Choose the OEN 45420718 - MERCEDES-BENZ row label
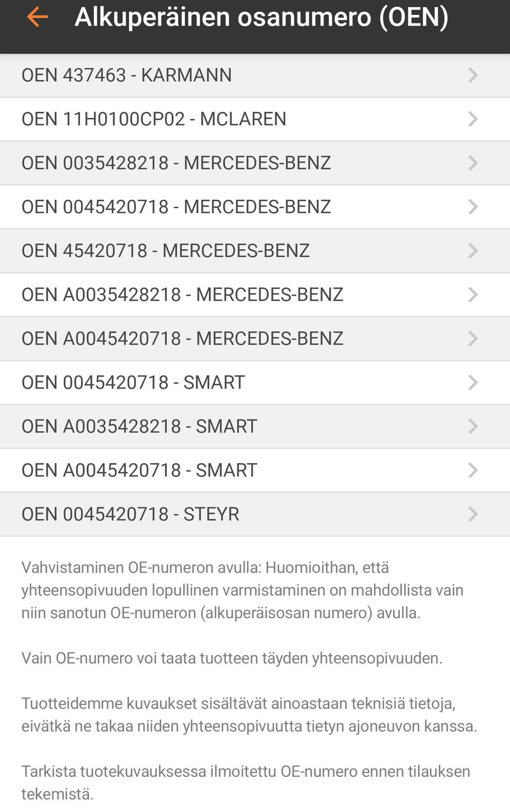Image resolution: width=510 pixels, height=812 pixels. tap(166, 251)
